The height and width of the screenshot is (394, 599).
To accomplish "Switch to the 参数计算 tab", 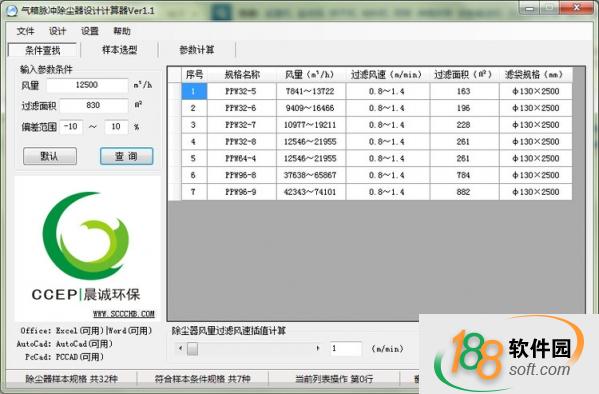I will 197,50.
